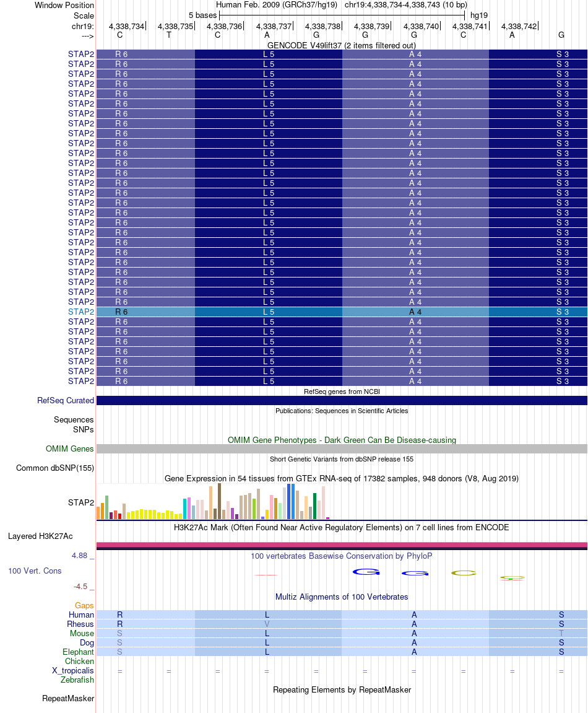Click the tallest dark brown GTEx bar
Image resolution: width=588 pixels, height=713 pixels.
pos(220,501)
